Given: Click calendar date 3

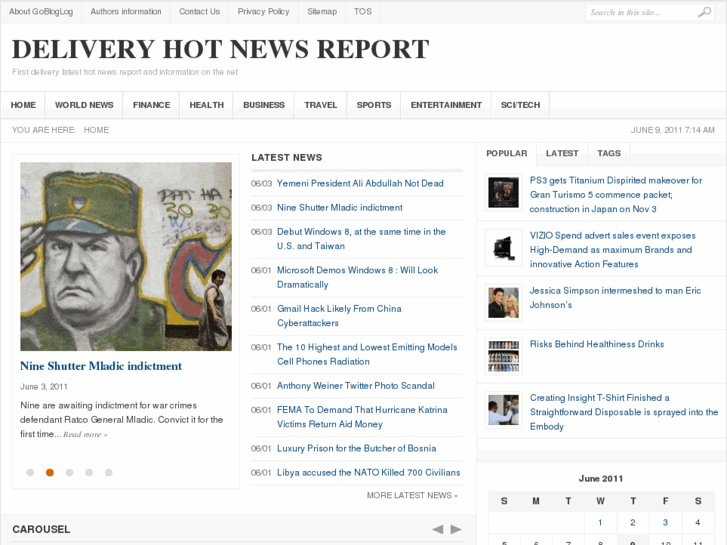Looking at the screenshot, I should point(665,522).
